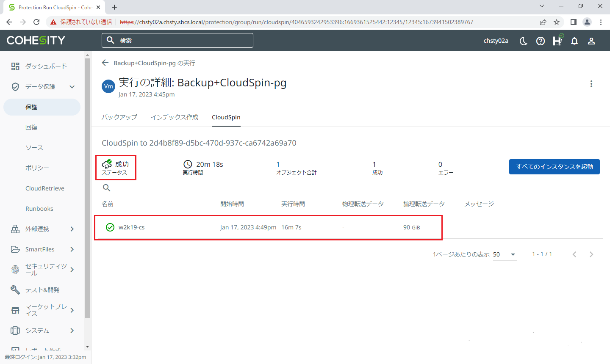Expand the セキュリティツール submenu
The image size is (610, 364).
(72, 270)
